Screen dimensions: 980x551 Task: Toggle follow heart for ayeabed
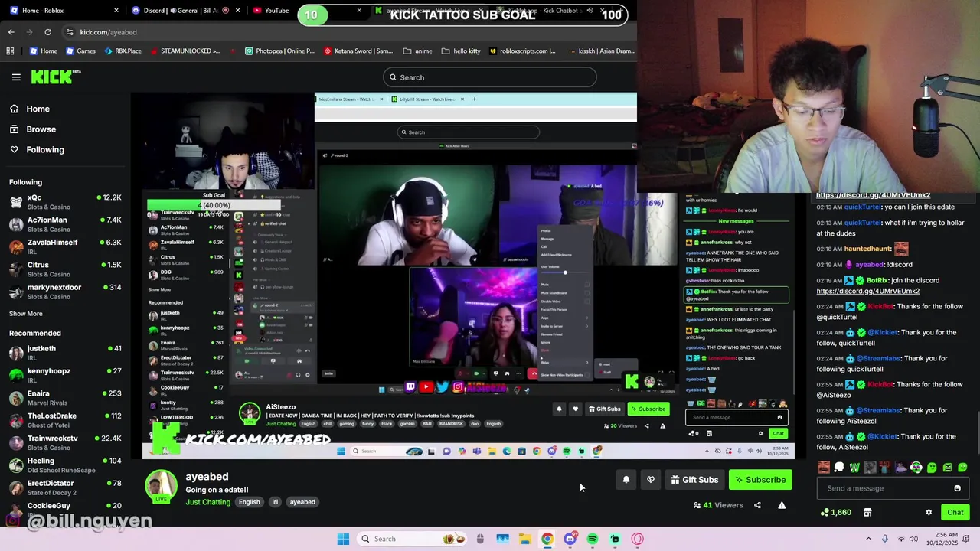(x=651, y=480)
